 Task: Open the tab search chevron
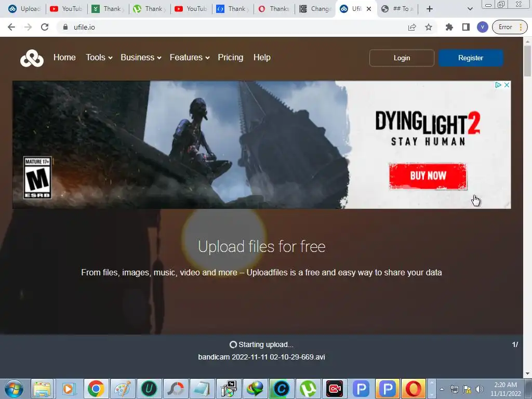pyautogui.click(x=470, y=9)
